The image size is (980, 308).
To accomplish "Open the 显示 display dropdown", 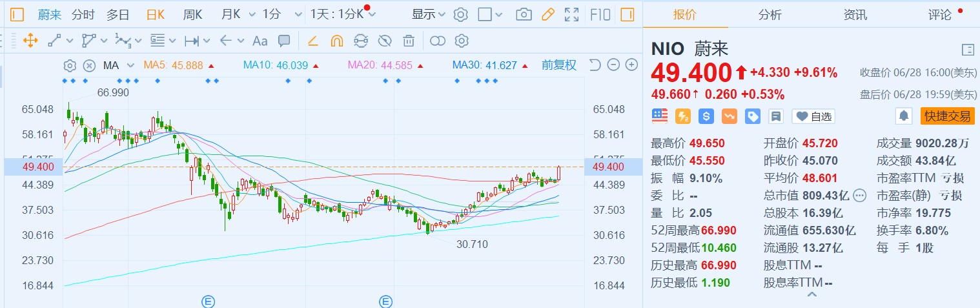I will (429, 14).
